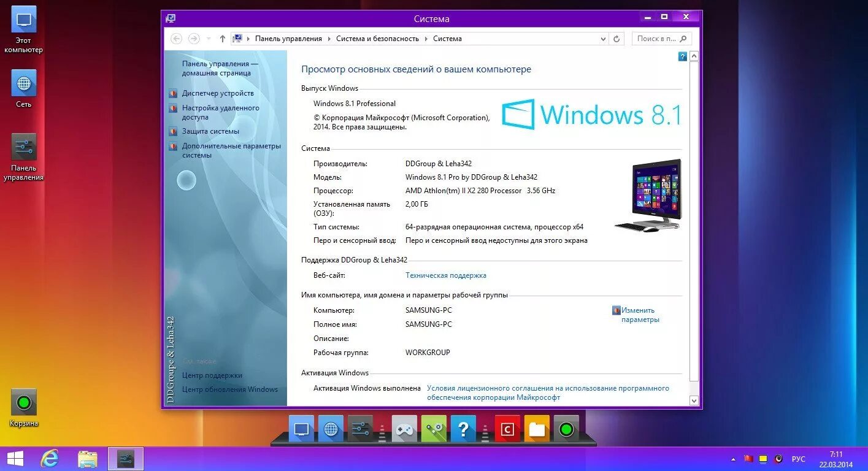Open the Техническая поддержка link
Screen dimensions: 868x471
[445, 275]
